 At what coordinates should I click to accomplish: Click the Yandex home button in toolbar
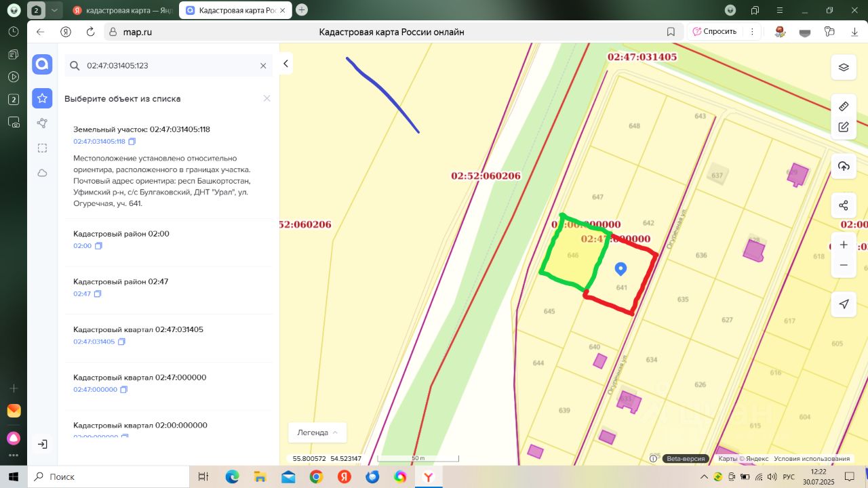pos(66,32)
